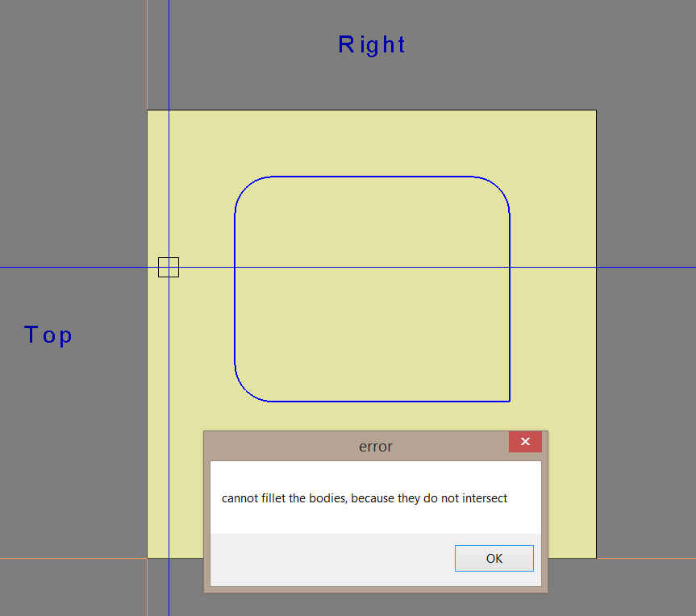Click the "Top" plane label
This screenshot has width=696, height=616.
pyautogui.click(x=48, y=335)
